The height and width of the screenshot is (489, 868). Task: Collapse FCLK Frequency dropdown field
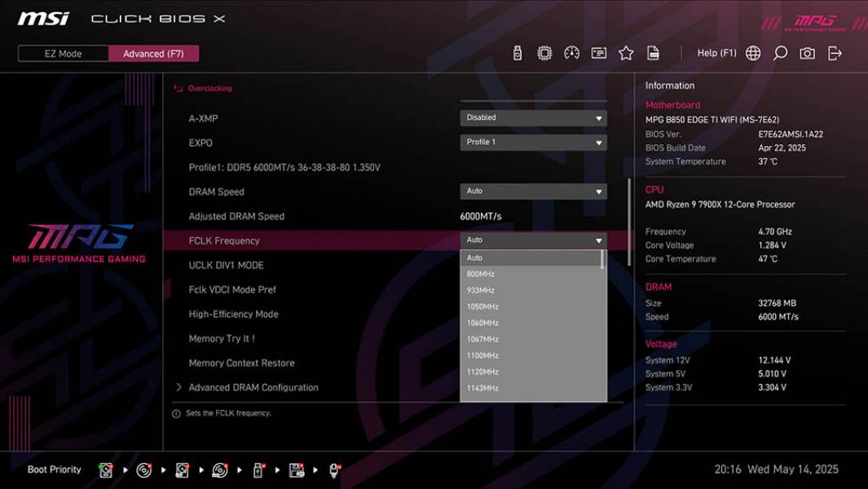tap(533, 240)
